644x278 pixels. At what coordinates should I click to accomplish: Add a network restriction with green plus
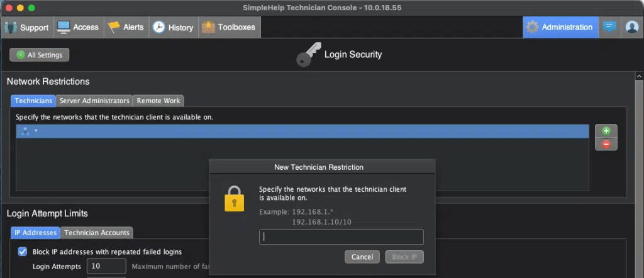point(606,131)
